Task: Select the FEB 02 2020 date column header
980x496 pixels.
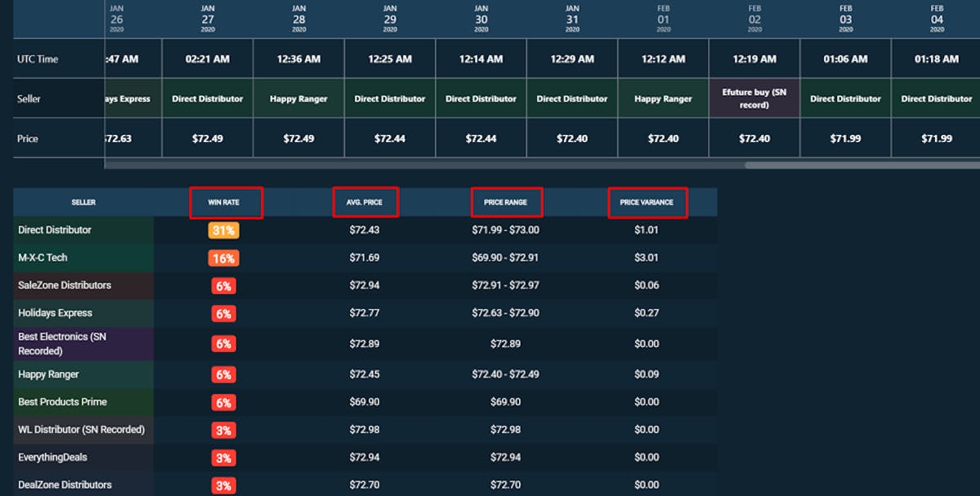Action: tap(754, 19)
